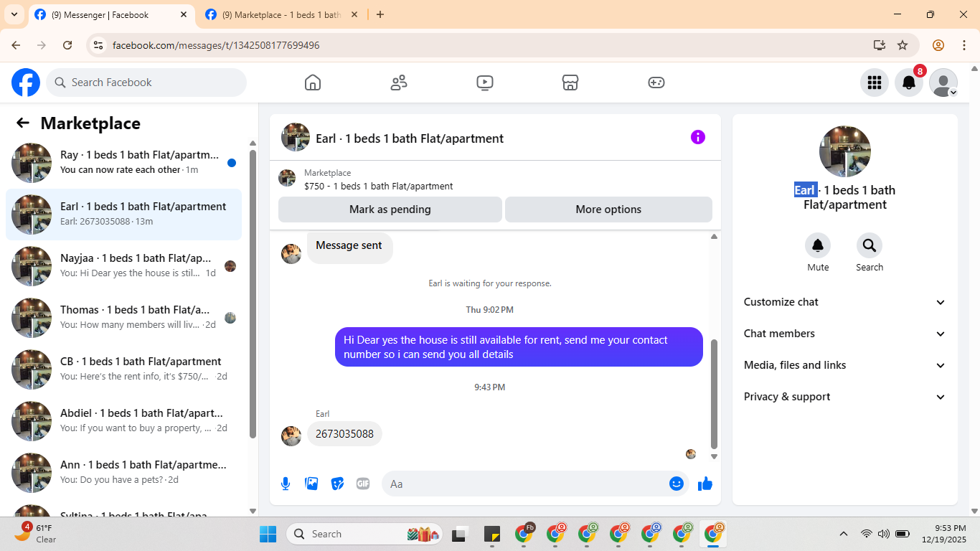Image resolution: width=980 pixels, height=551 pixels.
Task: Select Earl conversation in the list
Action: pos(123,215)
